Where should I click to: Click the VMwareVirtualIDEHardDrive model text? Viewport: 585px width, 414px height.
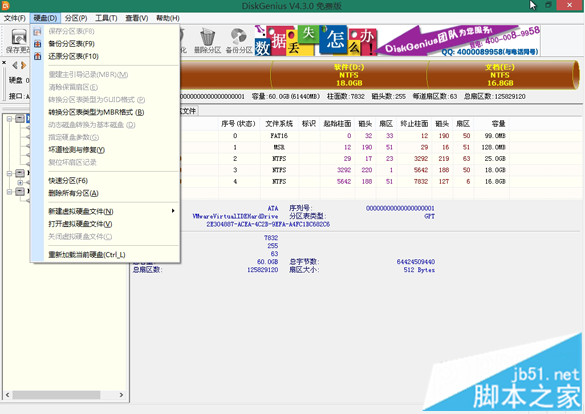coord(235,216)
